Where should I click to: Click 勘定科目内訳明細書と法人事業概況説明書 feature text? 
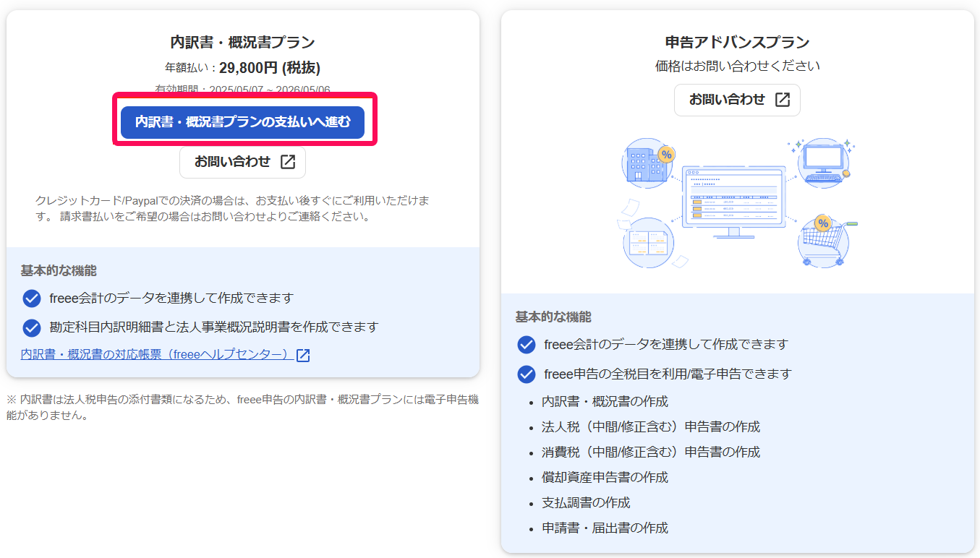coord(214,327)
